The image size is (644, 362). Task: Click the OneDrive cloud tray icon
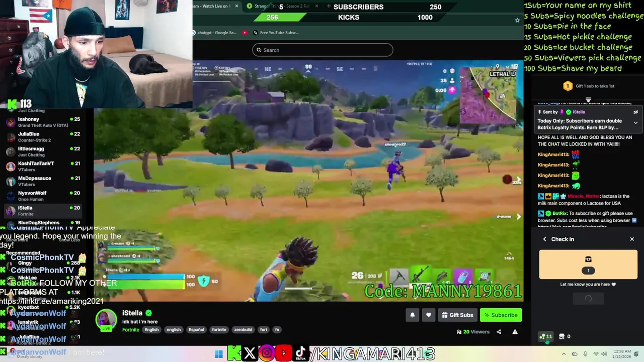pos(575,354)
